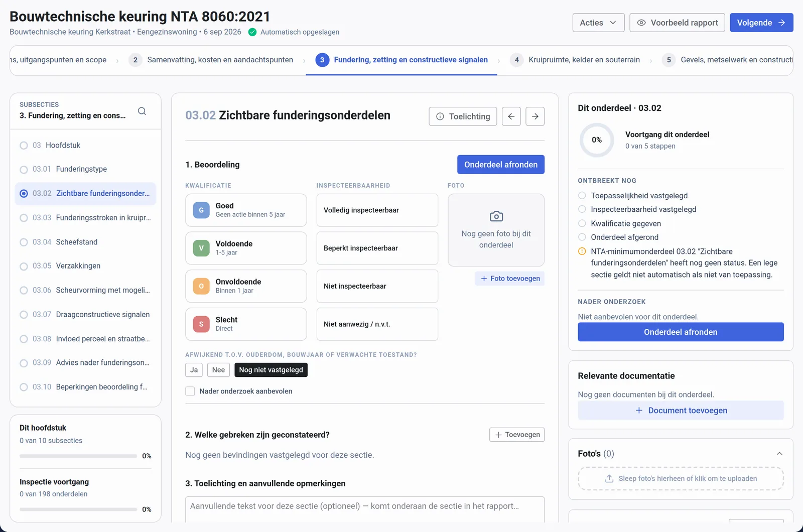Click wide Onderdeel afronden in right panel
This screenshot has height=532, width=803.
(x=681, y=332)
